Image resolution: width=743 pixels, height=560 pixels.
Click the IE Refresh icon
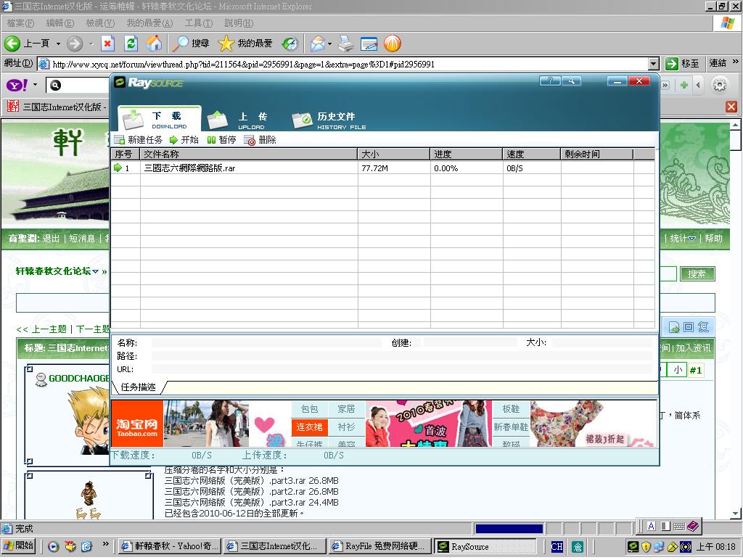pyautogui.click(x=131, y=44)
